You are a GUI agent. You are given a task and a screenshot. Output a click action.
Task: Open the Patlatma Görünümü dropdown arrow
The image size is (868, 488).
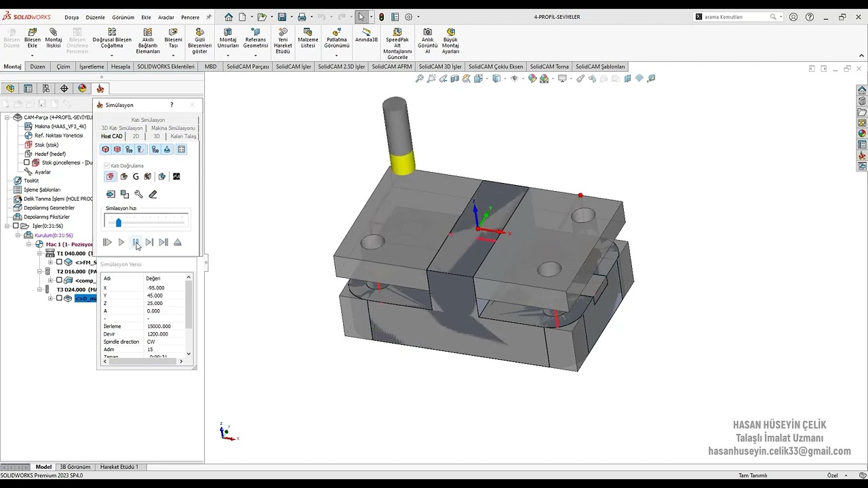coord(336,56)
